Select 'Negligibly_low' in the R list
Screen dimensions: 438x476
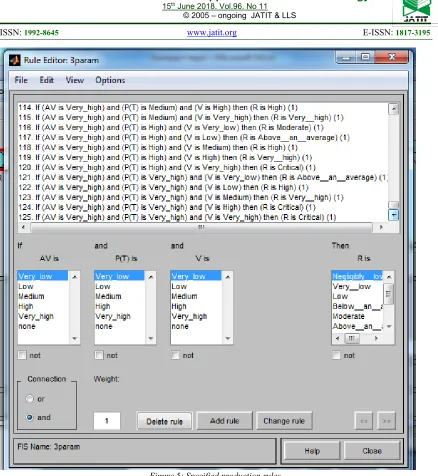point(357,276)
